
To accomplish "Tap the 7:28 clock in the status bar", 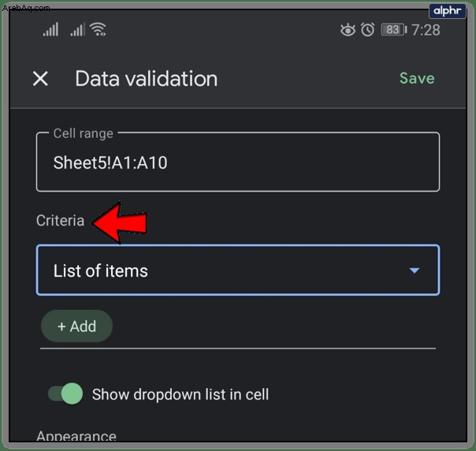I will (426, 30).
